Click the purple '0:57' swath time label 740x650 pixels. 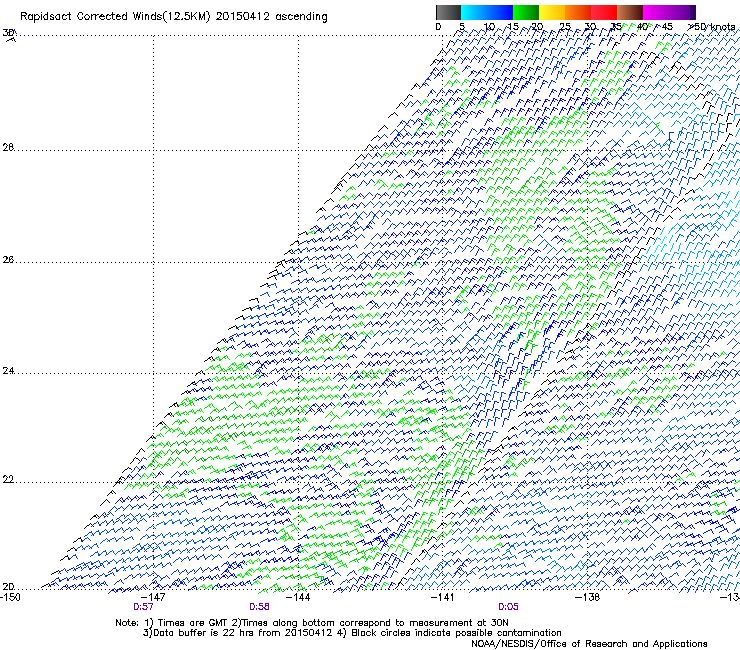[143, 607]
